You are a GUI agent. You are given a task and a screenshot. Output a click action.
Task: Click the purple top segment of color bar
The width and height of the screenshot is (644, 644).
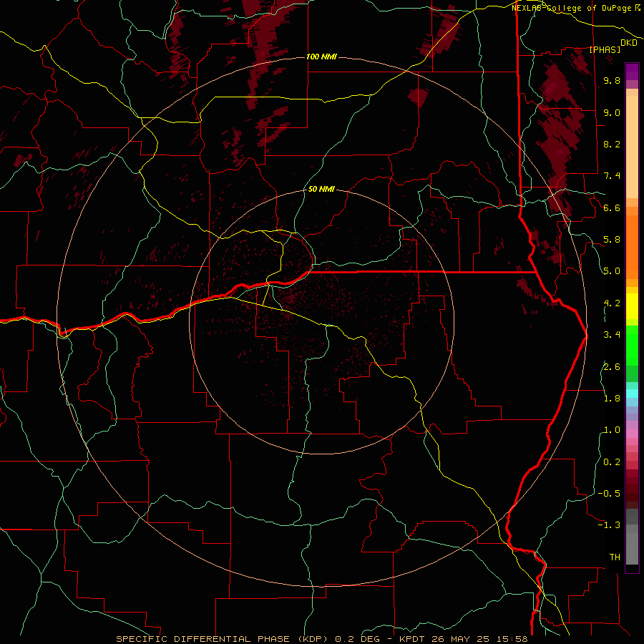click(632, 72)
